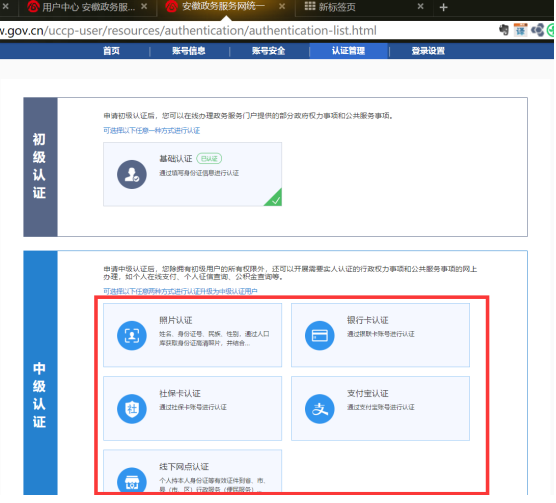Image resolution: width=556 pixels, height=503 pixels.
Task: Switch to the 账号安全 tab
Action: (269, 51)
